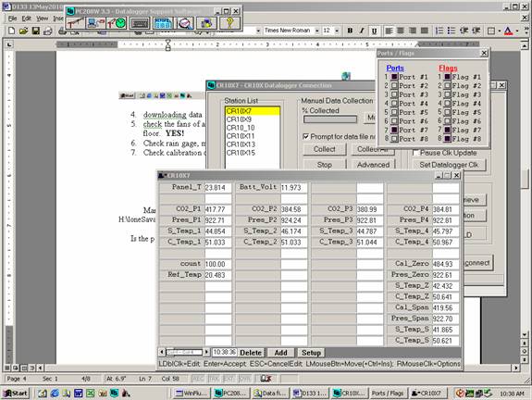Toggle Flag #1 checkbox

(x=448, y=77)
